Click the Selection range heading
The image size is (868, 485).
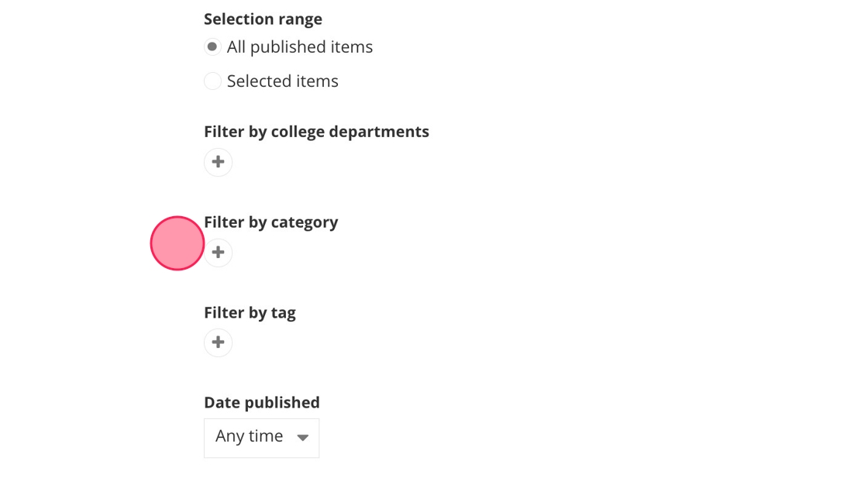tap(263, 19)
